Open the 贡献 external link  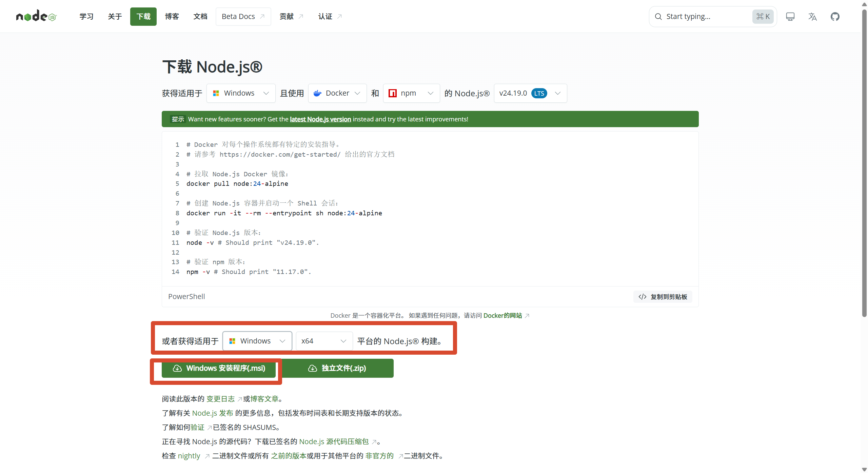tap(291, 17)
